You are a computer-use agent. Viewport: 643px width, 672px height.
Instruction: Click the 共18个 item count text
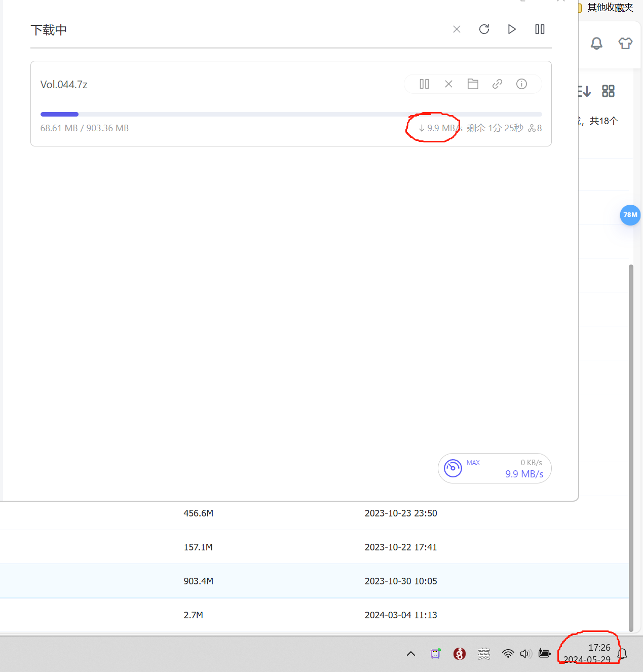(x=603, y=121)
